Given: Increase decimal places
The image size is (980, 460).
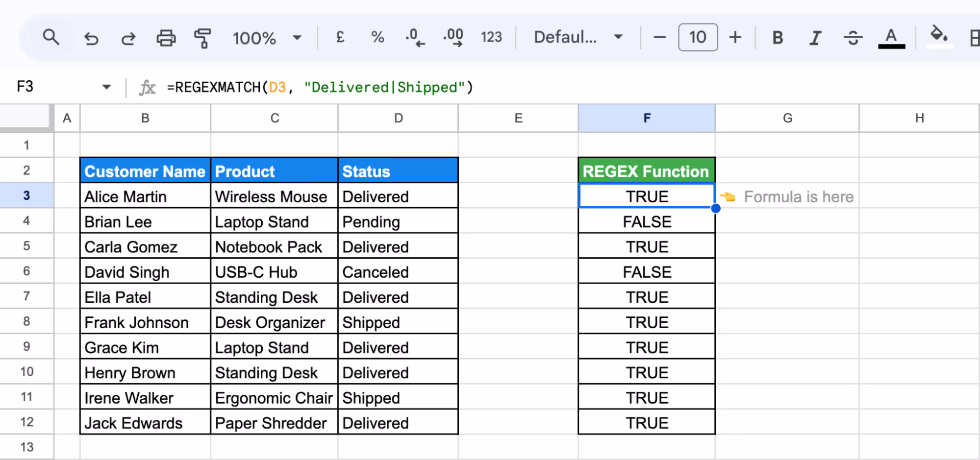Looking at the screenshot, I should click(452, 38).
